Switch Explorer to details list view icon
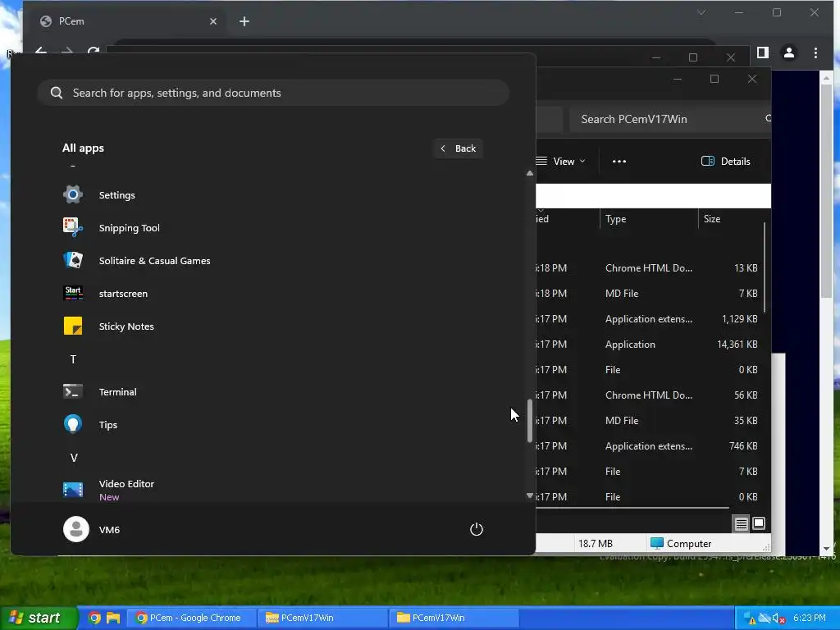This screenshot has width=840, height=630. click(x=741, y=523)
